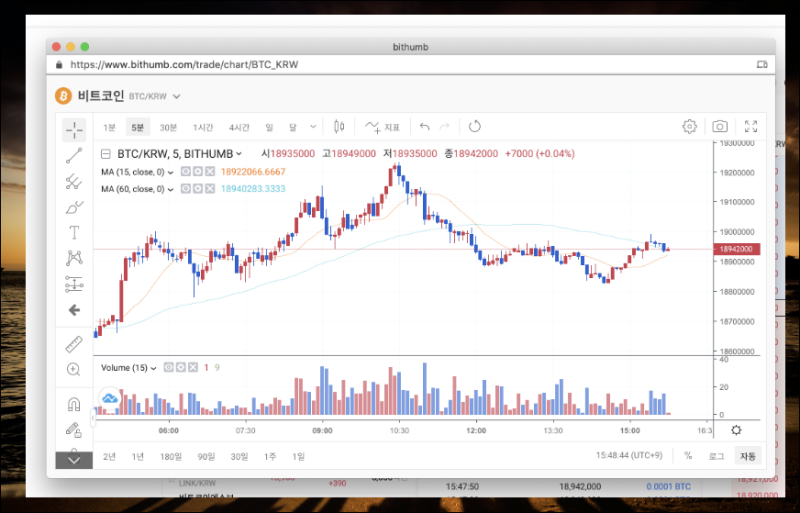This screenshot has width=800, height=513.
Task: Set date range to 180일
Action: click(x=171, y=456)
